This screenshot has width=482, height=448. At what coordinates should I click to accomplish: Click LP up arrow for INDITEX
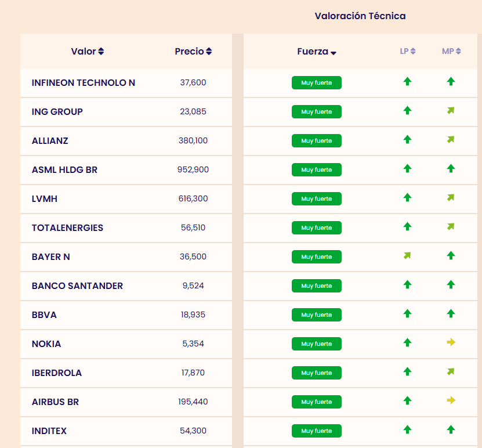tap(407, 430)
